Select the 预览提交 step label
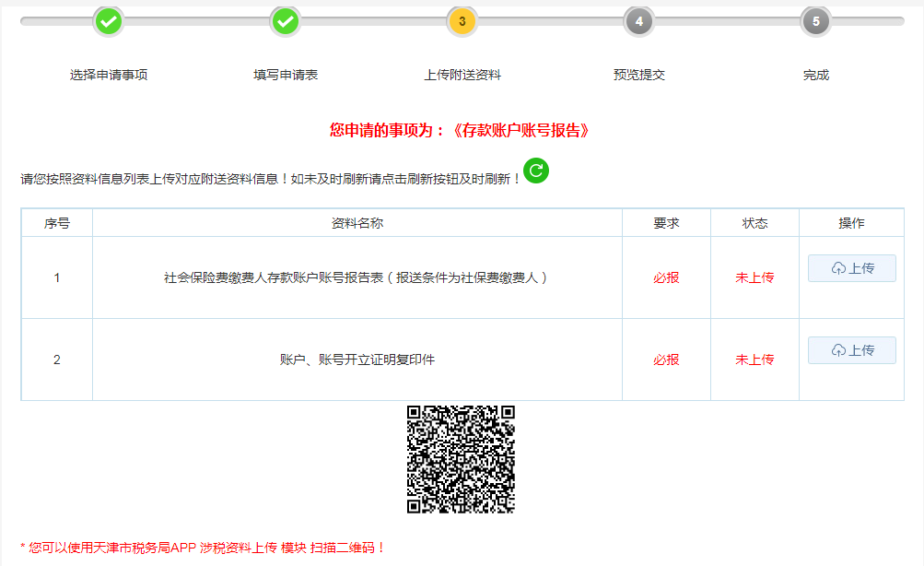The height and width of the screenshot is (566, 924). pyautogui.click(x=638, y=75)
